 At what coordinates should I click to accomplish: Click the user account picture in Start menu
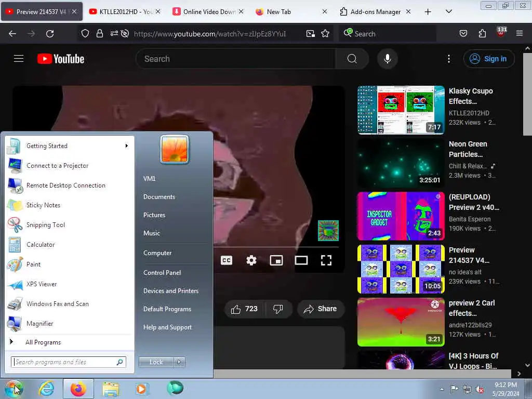coord(175,149)
